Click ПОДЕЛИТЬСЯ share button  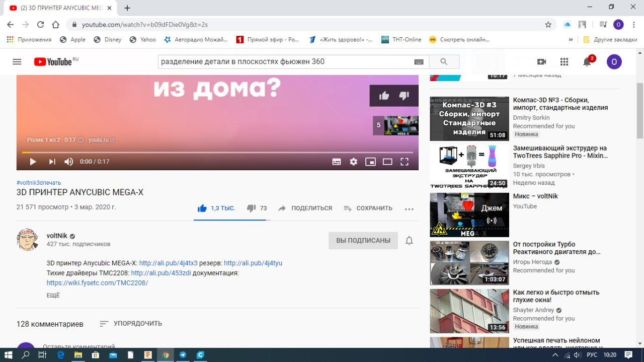click(305, 208)
